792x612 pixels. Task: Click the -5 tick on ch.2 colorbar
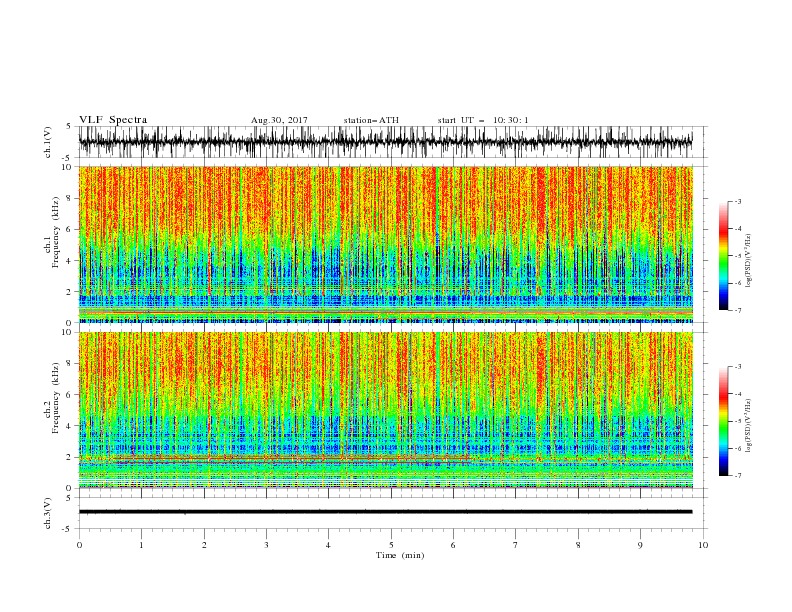[738, 421]
